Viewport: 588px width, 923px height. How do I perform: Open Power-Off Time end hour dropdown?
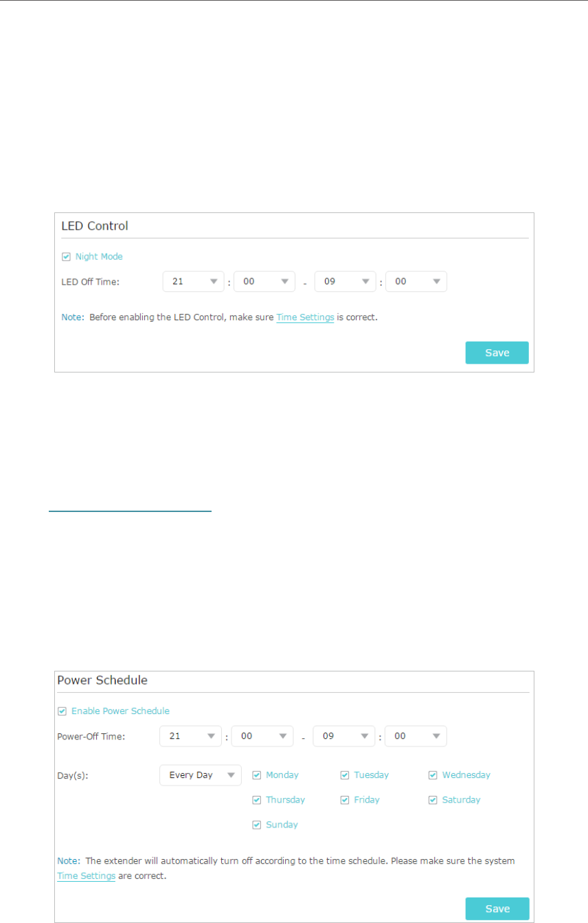click(x=344, y=736)
